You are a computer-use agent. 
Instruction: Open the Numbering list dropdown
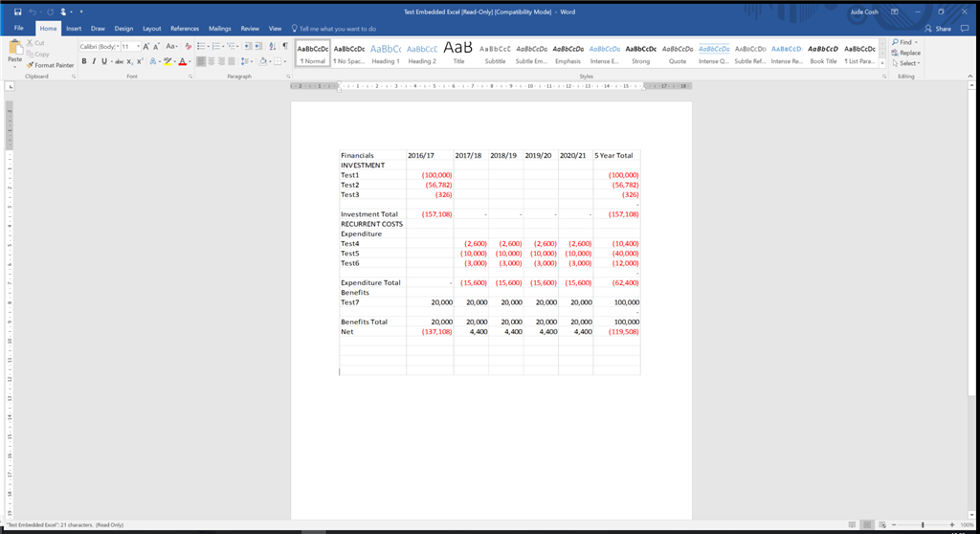tap(223, 46)
